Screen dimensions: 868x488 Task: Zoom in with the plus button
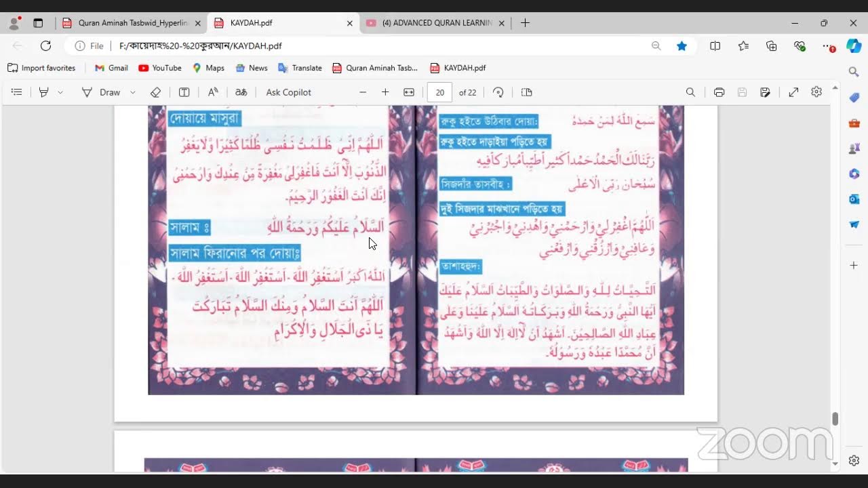click(385, 92)
